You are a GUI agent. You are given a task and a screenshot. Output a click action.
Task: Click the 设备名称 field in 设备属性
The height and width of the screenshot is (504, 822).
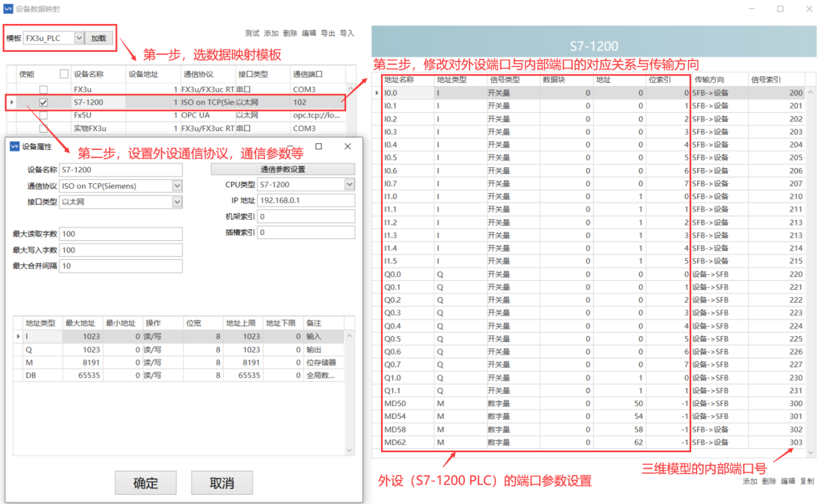pos(121,170)
